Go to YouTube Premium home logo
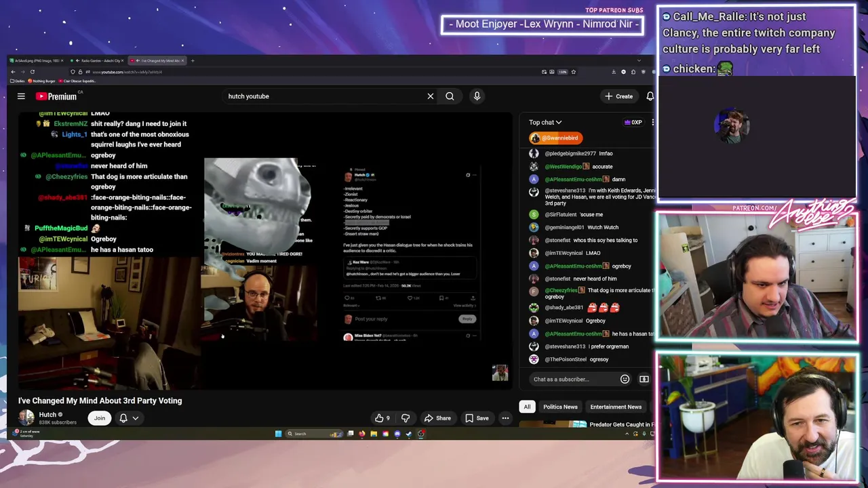 56,96
